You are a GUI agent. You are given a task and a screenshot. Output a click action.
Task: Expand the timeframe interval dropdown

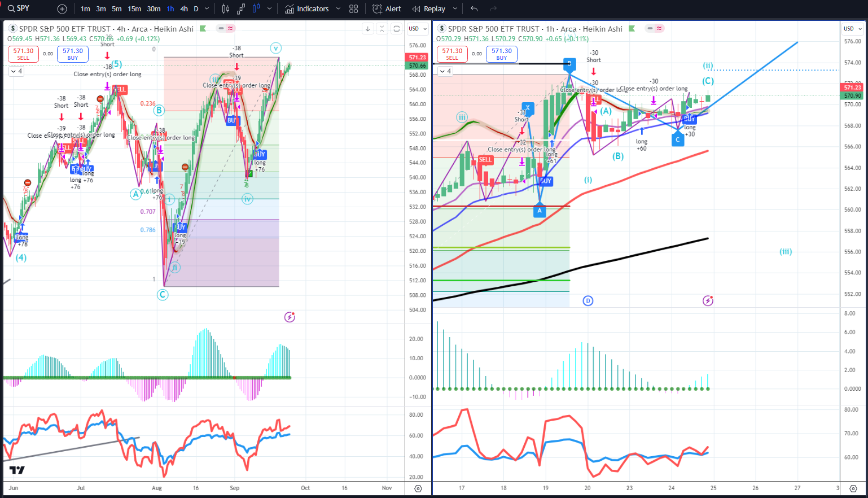tap(207, 9)
